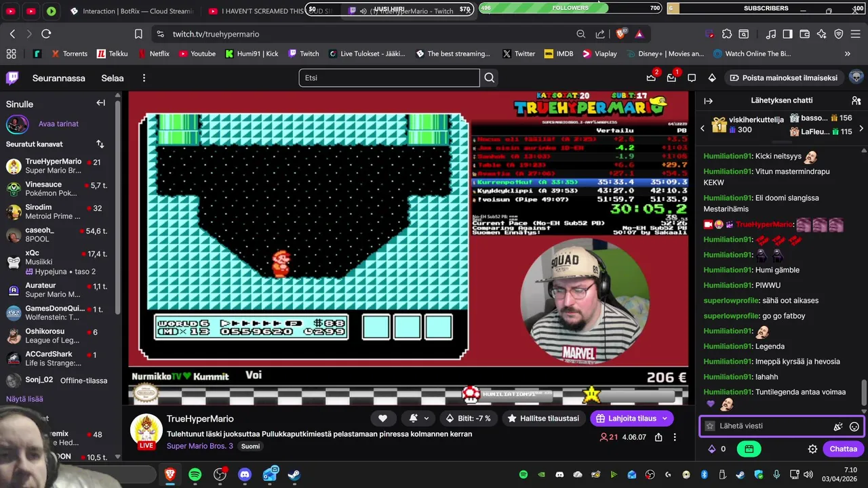The height and width of the screenshot is (488, 868).
Task: Open the Bits cheer icon in chat input
Action: click(838, 426)
